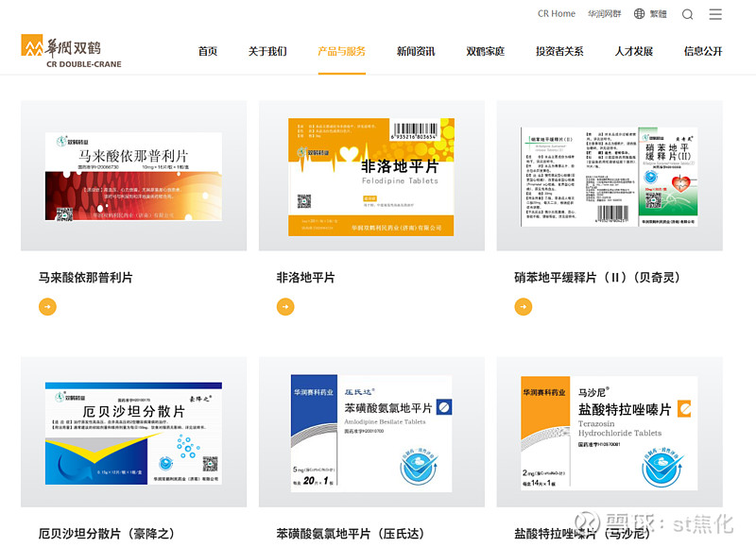Go to 首页 menu item
The height and width of the screenshot is (547, 756).
[x=208, y=51]
